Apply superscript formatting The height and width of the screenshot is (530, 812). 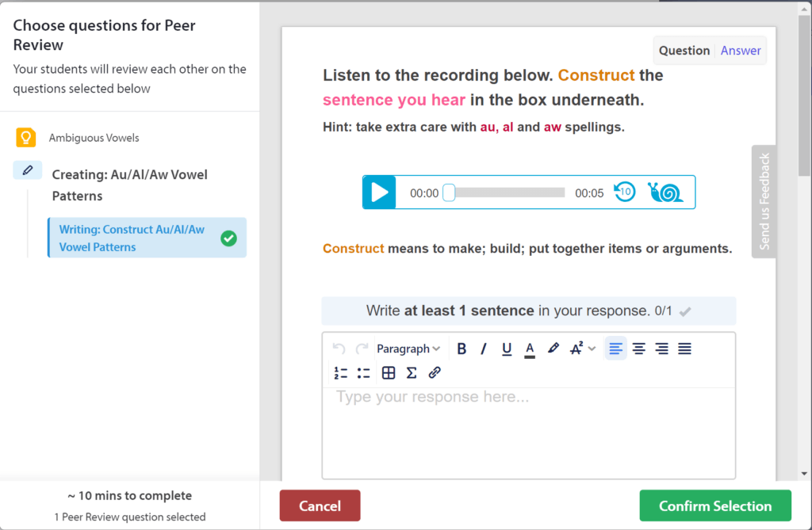coord(576,349)
